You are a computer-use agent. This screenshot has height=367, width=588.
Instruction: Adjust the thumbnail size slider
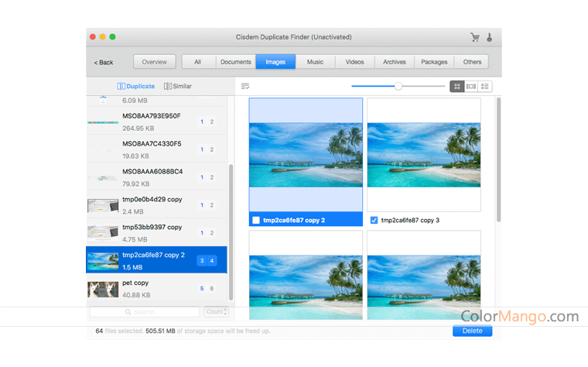click(x=398, y=87)
